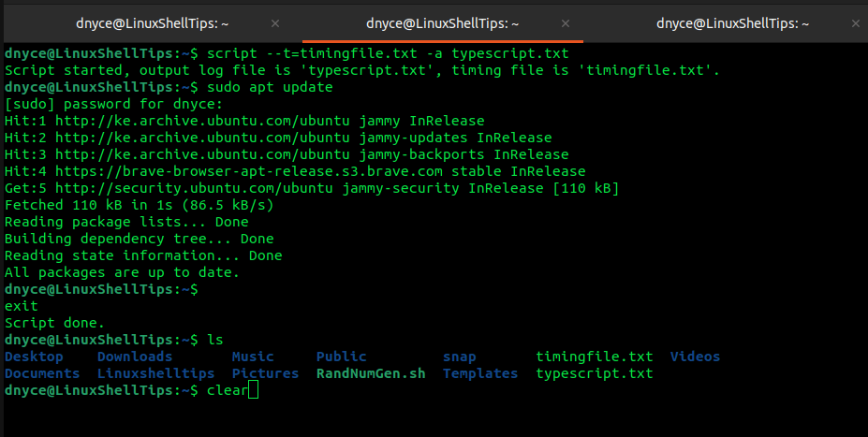
Task: Click the 'ls' command text
Action: click(215, 340)
